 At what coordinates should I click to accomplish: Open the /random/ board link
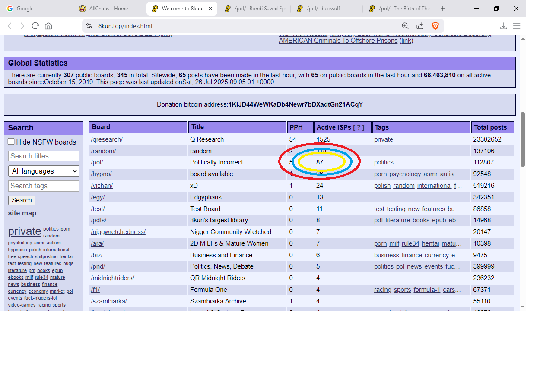click(103, 151)
